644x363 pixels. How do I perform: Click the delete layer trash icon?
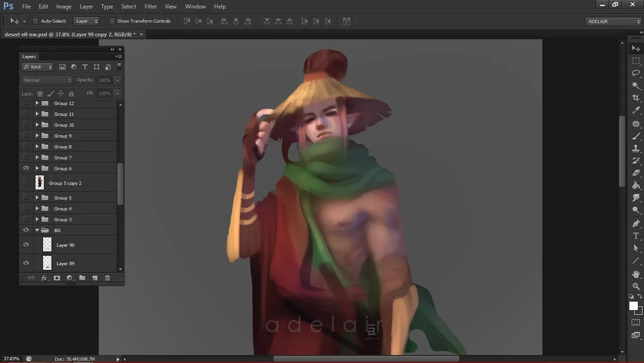pyautogui.click(x=107, y=278)
